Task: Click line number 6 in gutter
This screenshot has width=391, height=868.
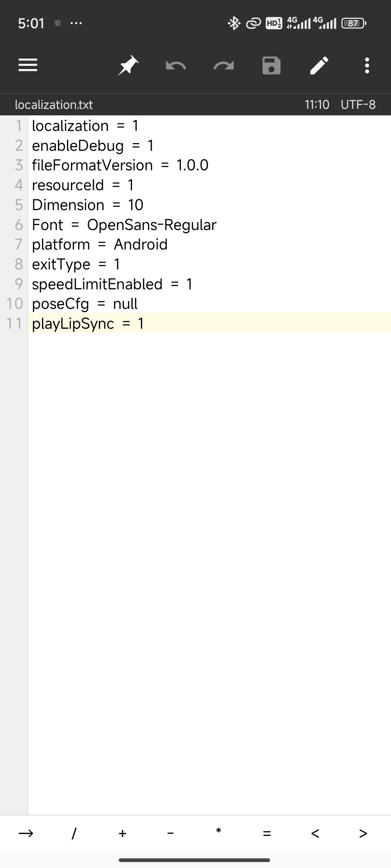Action: 19,225
